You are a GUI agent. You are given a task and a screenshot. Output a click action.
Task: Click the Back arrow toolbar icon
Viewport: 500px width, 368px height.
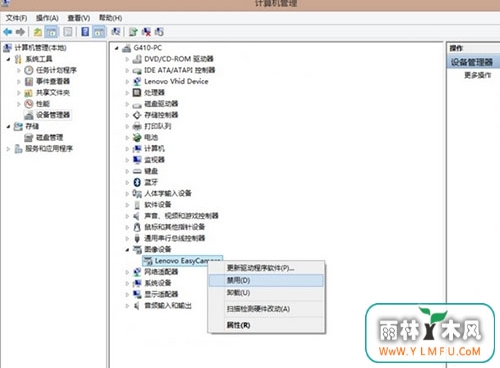(7, 32)
